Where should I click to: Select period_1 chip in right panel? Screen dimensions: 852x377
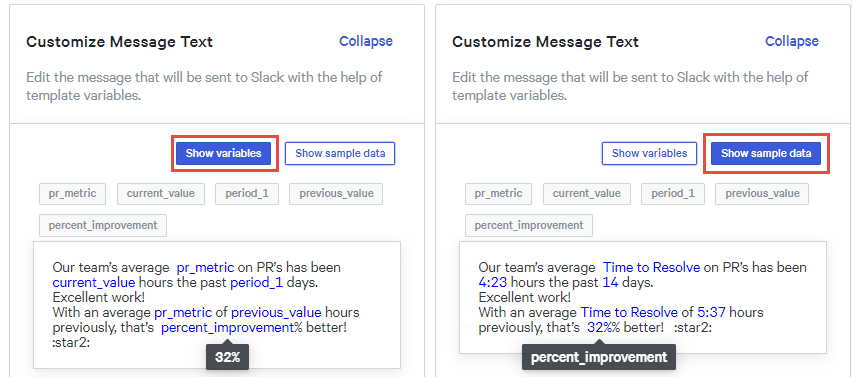tap(673, 194)
